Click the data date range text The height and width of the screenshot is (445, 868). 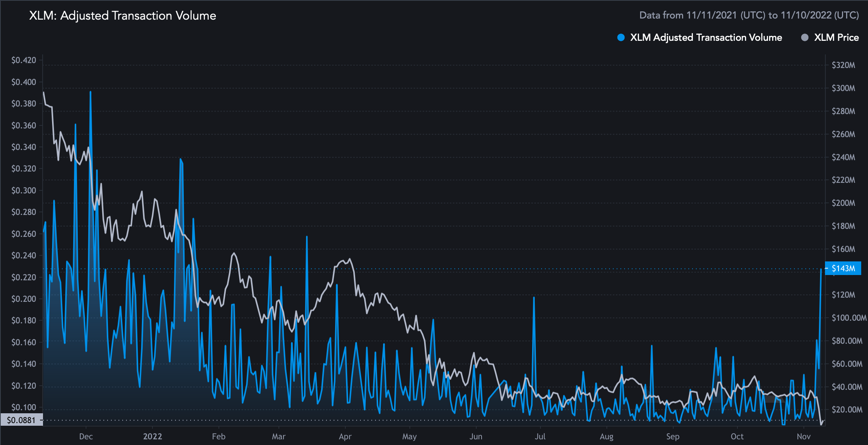click(x=749, y=15)
